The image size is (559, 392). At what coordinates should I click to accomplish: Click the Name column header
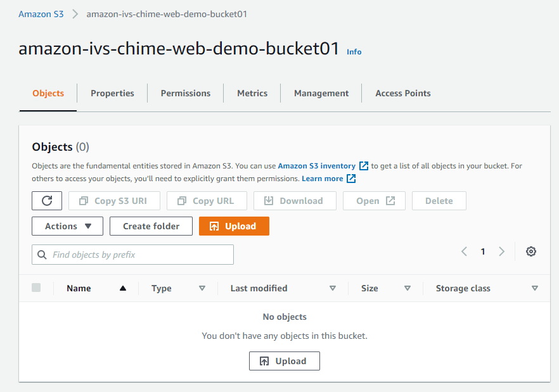pyautogui.click(x=79, y=288)
